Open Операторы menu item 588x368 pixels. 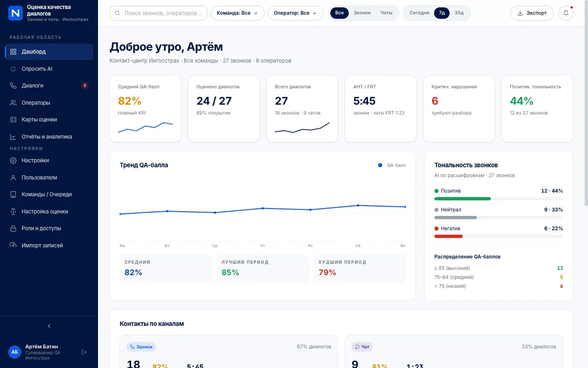point(49,103)
